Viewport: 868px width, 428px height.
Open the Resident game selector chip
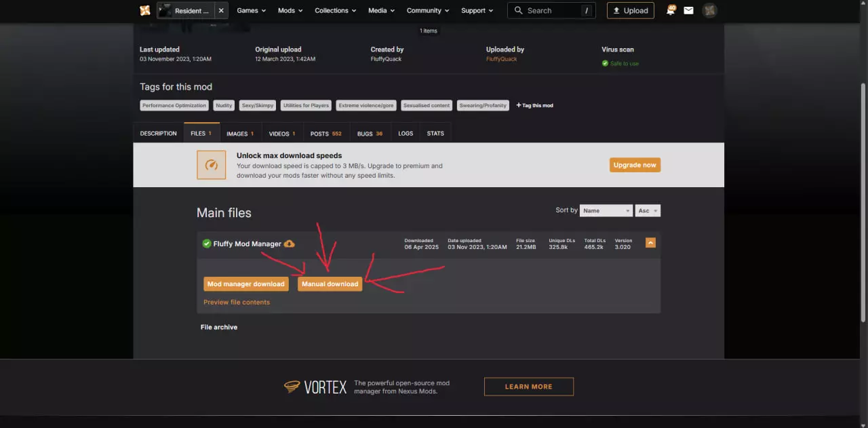(x=186, y=11)
